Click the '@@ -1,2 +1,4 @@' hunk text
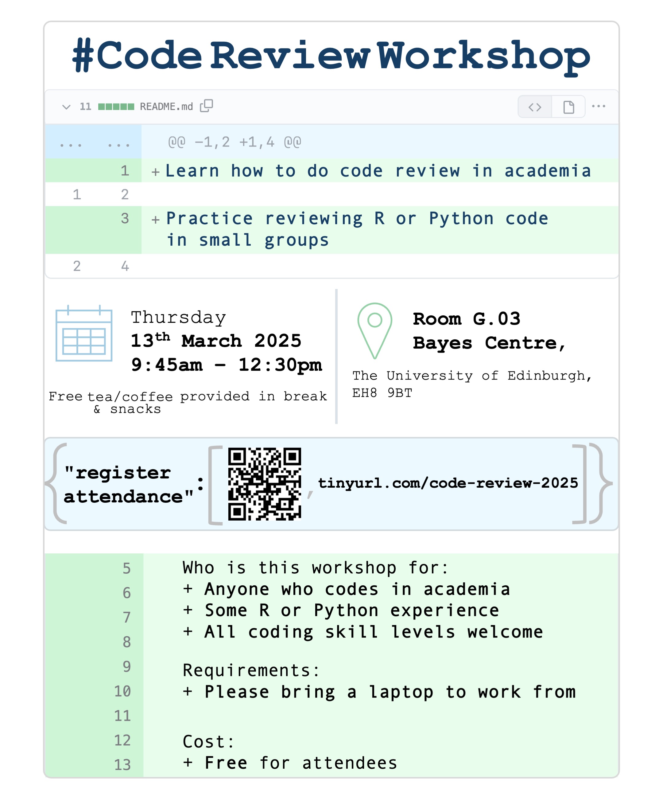This screenshot has width=663, height=812. click(235, 142)
